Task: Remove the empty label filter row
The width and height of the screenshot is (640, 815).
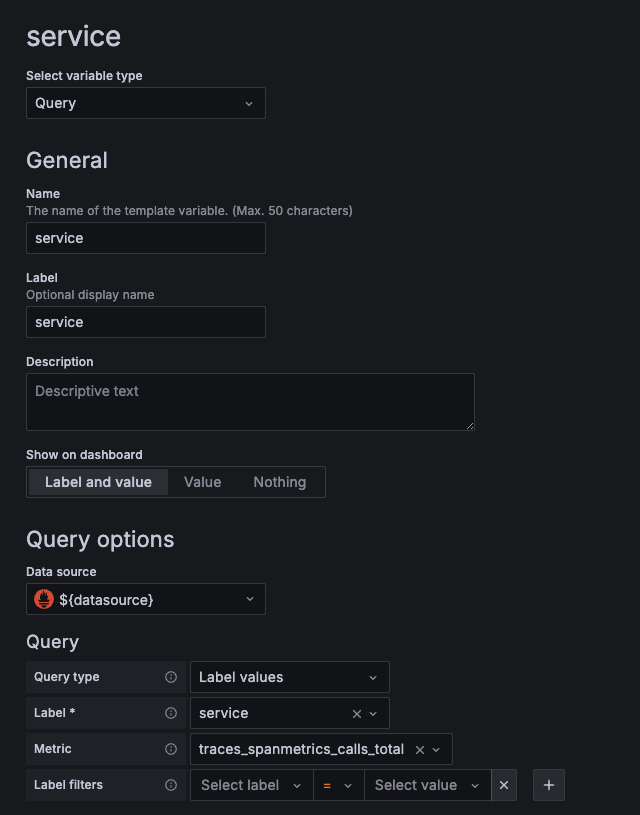Action: tap(504, 785)
